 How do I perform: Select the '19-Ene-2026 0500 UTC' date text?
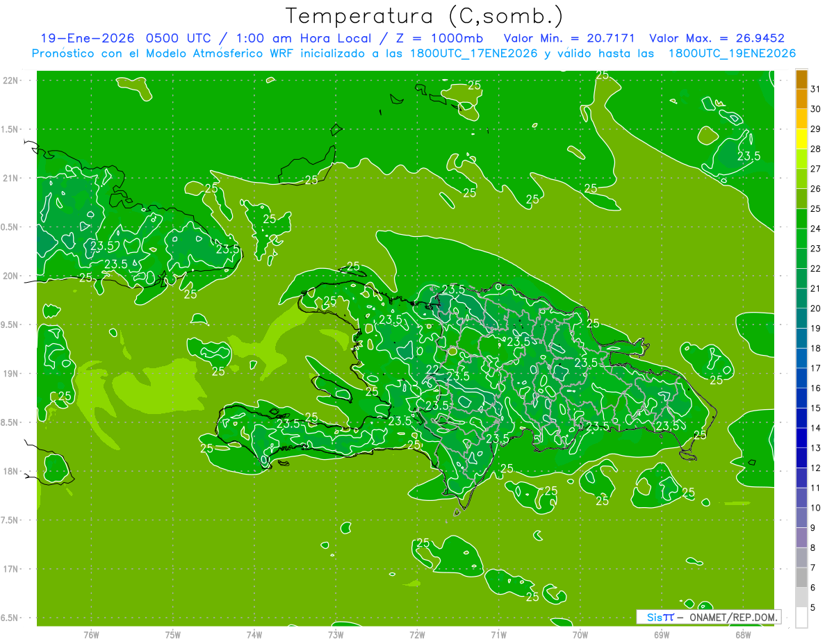coord(128,38)
